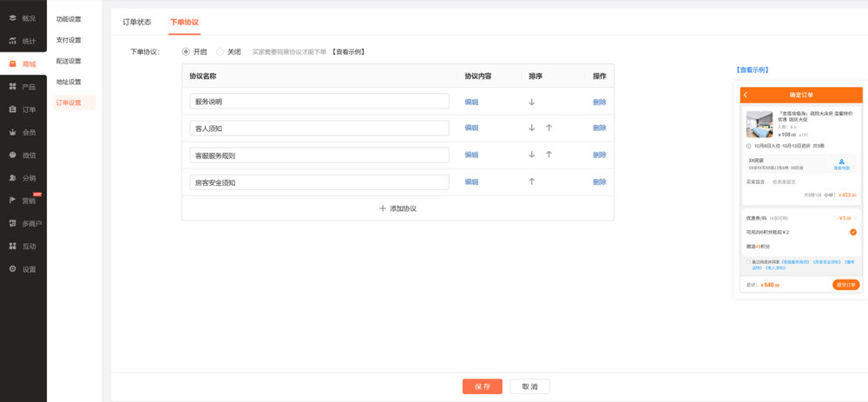Expand 优惠券/码 coupon row arrow in preview
This screenshot has height=402, width=868.
point(855,218)
